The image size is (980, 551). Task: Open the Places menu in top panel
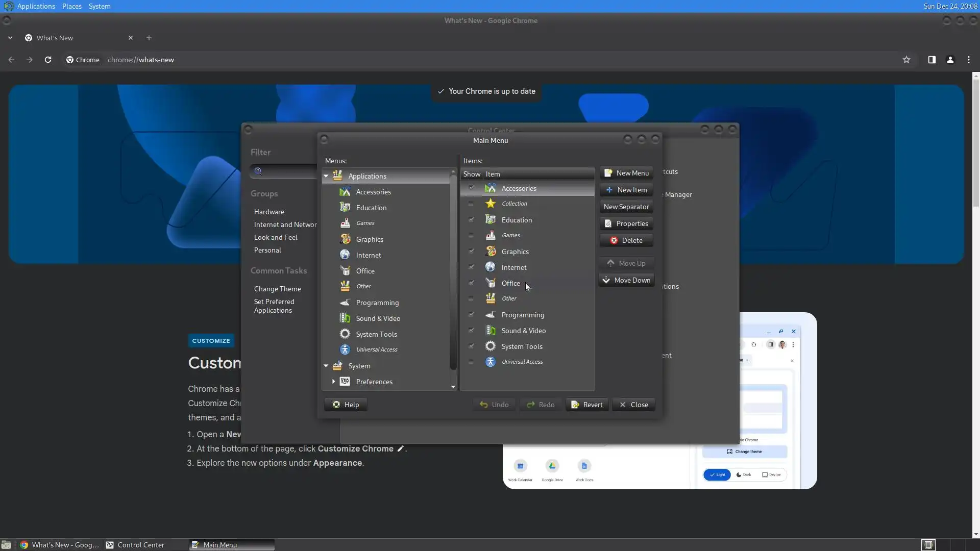point(71,6)
